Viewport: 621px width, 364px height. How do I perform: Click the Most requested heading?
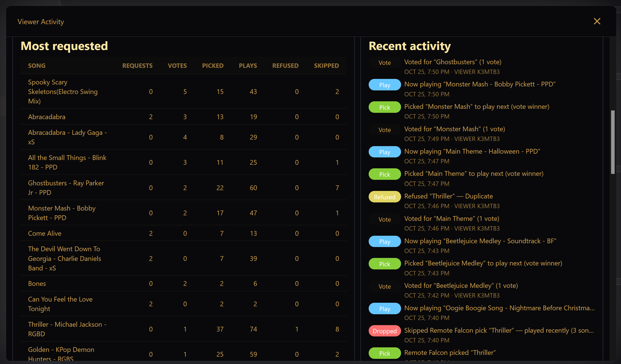coord(64,46)
